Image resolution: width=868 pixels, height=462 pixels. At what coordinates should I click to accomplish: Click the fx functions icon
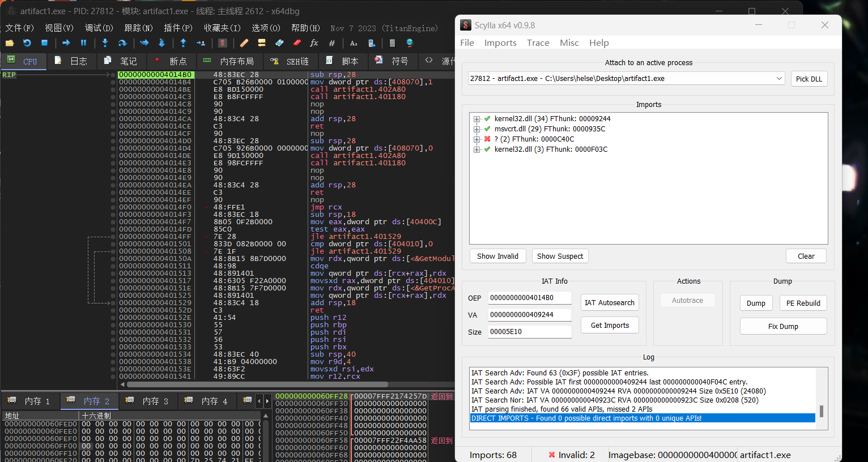pos(314,43)
